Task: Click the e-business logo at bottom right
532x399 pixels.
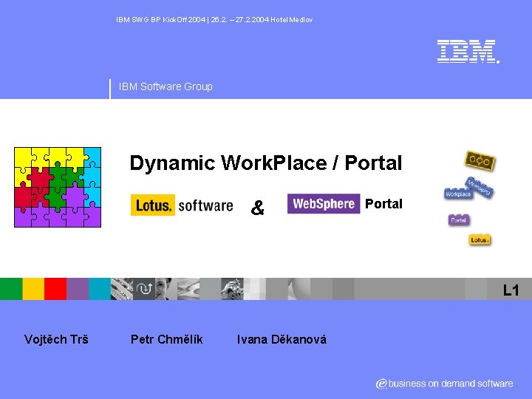Action: click(x=444, y=383)
